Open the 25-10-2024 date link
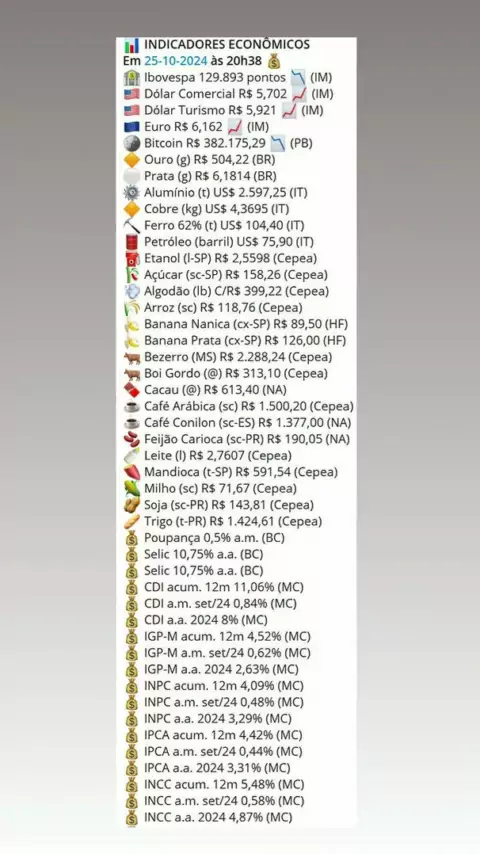 click(175, 61)
